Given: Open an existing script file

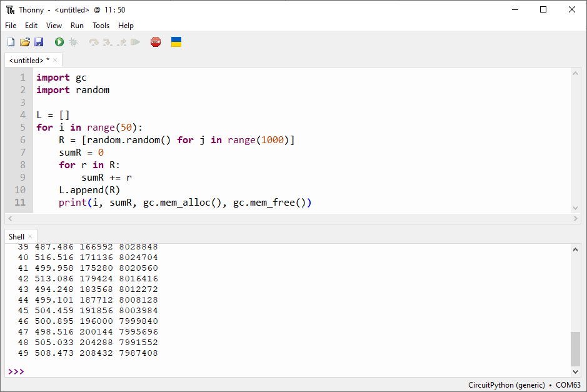Looking at the screenshot, I should pyautogui.click(x=24, y=42).
